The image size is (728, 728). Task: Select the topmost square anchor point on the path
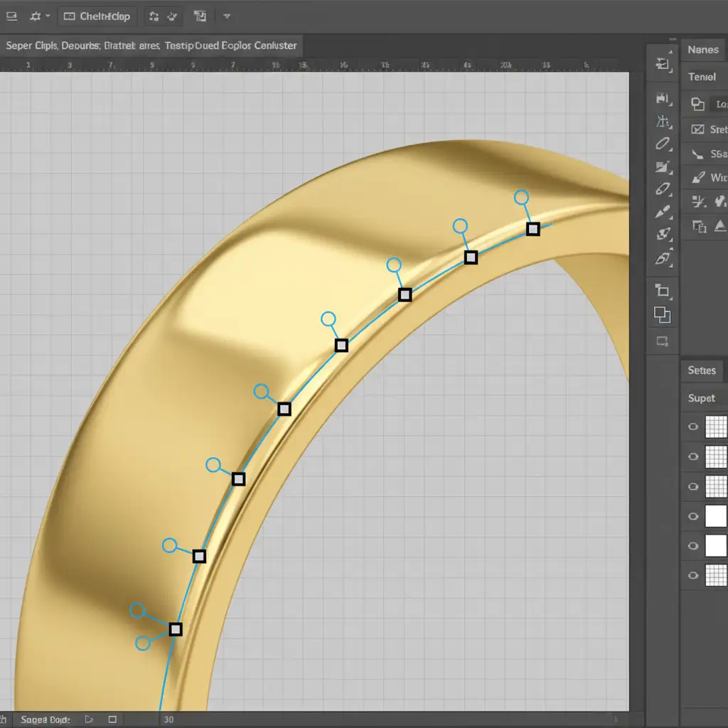click(532, 229)
